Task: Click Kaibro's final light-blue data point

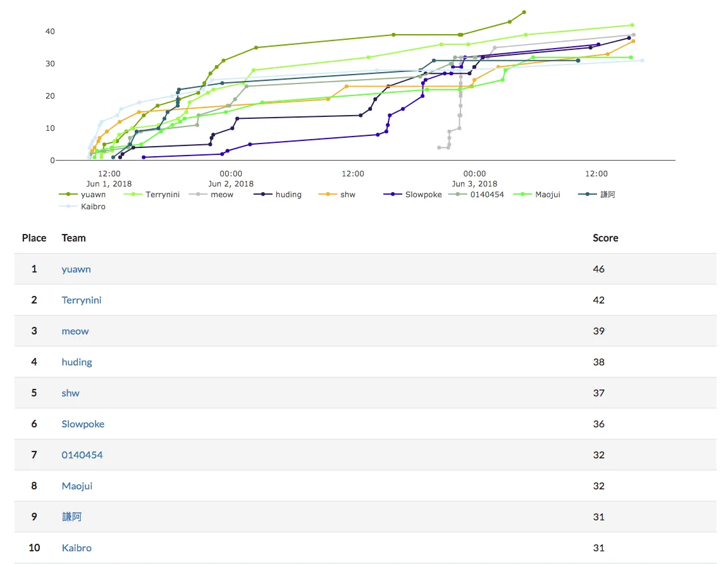Action: [642, 60]
